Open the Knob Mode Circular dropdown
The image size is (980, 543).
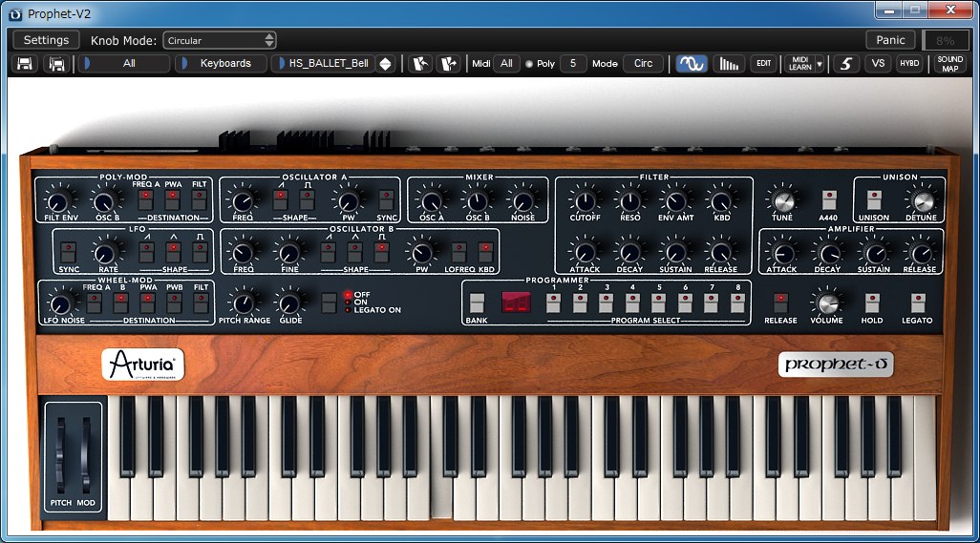pyautogui.click(x=220, y=41)
